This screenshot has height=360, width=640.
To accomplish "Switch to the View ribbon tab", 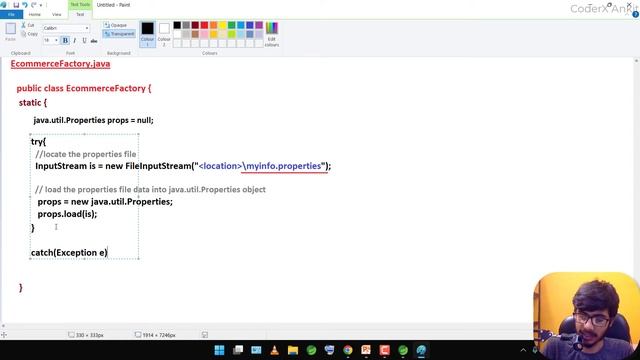I will point(57,14).
